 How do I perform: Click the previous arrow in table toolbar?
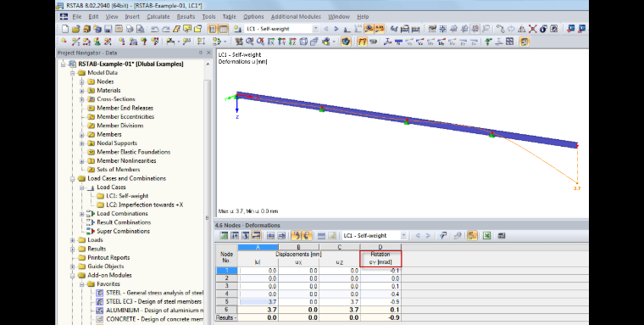coord(418,236)
